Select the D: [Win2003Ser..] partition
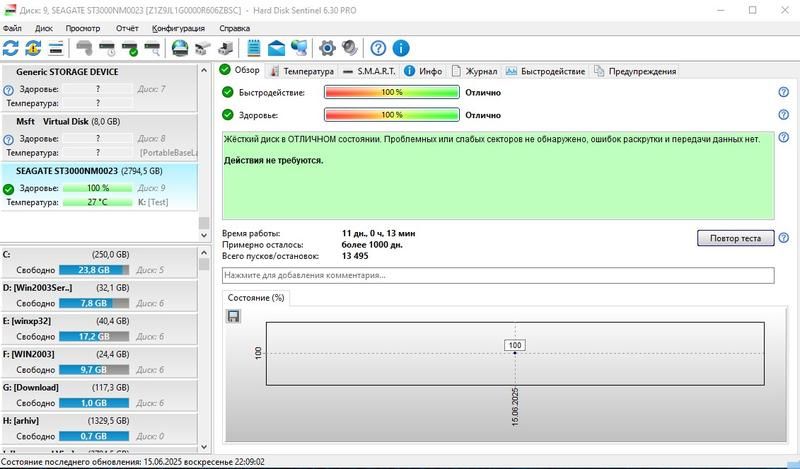Screen dimensions: 800x469 [98, 296]
